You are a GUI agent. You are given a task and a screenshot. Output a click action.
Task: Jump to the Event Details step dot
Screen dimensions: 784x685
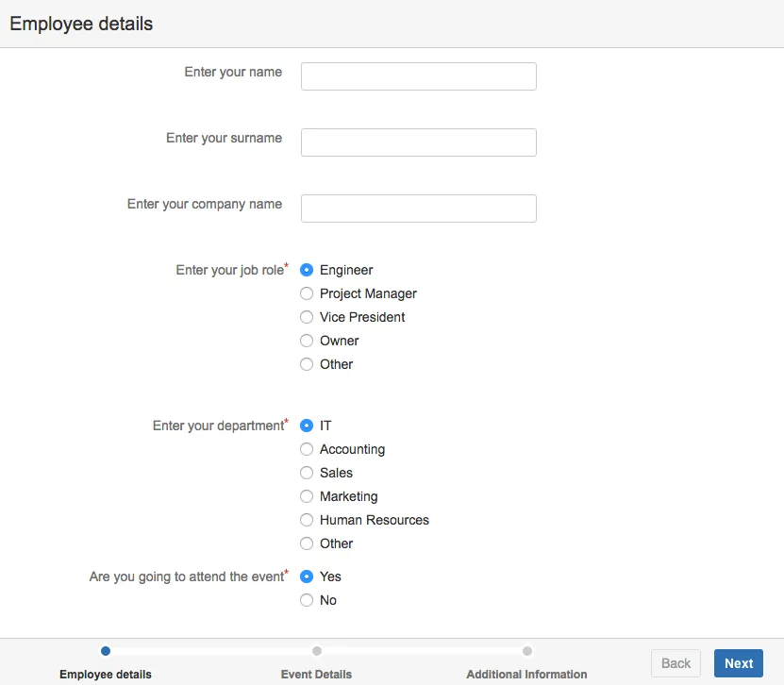316,651
